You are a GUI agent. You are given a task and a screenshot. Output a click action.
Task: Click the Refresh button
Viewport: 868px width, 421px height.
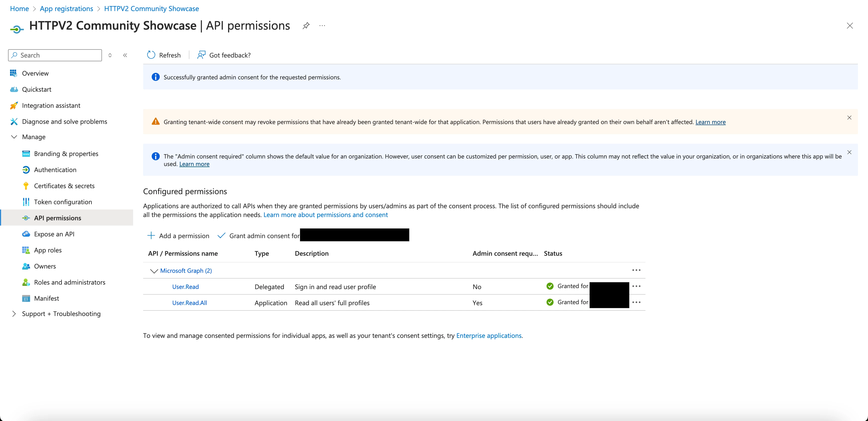pyautogui.click(x=164, y=55)
